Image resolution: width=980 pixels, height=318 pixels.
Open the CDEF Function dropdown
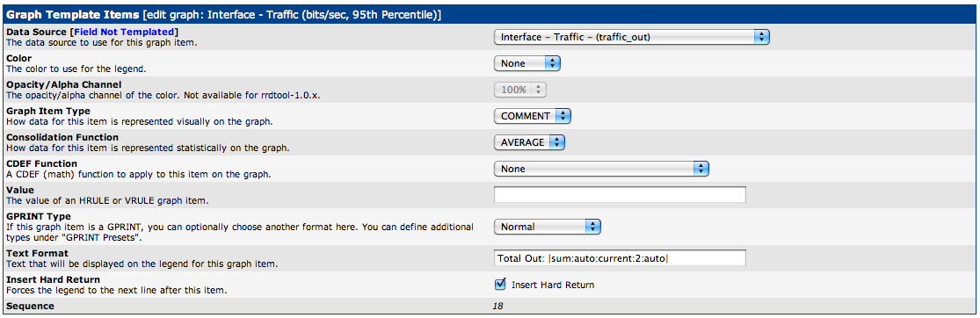pos(600,169)
